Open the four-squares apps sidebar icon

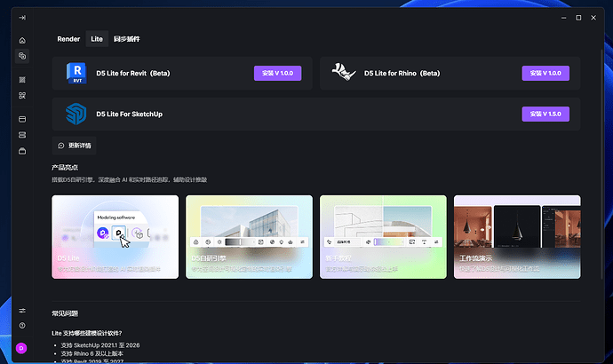coord(22,95)
